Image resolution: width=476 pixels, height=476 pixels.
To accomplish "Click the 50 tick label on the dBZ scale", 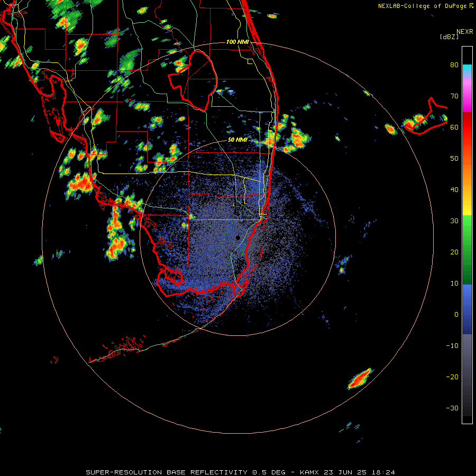I will [454, 159].
